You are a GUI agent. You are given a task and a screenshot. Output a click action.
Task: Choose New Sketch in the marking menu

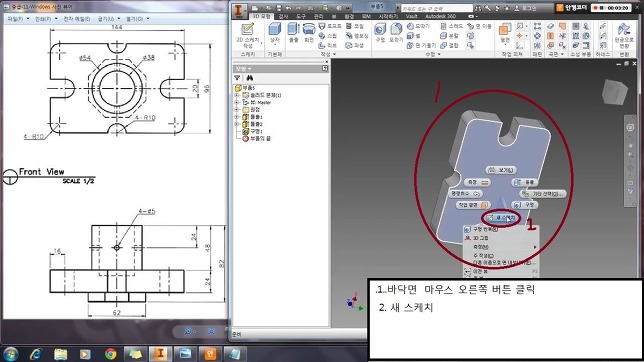(502, 217)
